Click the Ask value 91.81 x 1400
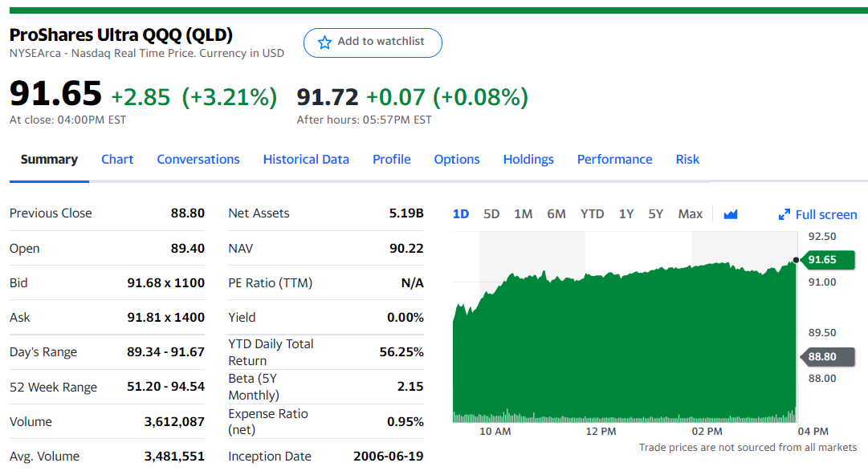 pos(166,317)
